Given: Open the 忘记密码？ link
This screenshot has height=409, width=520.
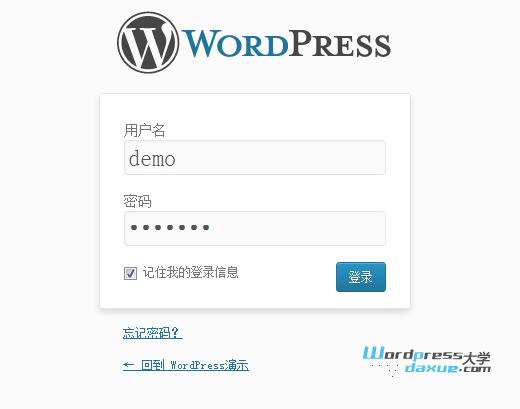Looking at the screenshot, I should pyautogui.click(x=153, y=333).
